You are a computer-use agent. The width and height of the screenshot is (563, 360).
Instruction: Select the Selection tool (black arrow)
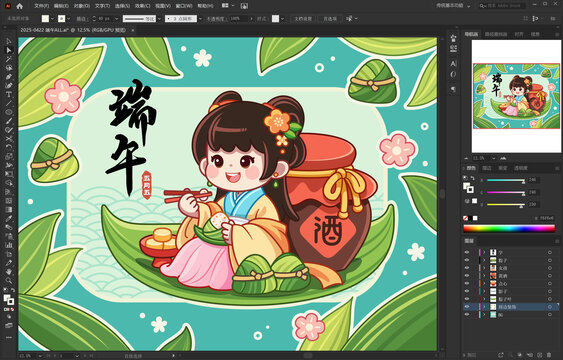[x=9, y=41]
